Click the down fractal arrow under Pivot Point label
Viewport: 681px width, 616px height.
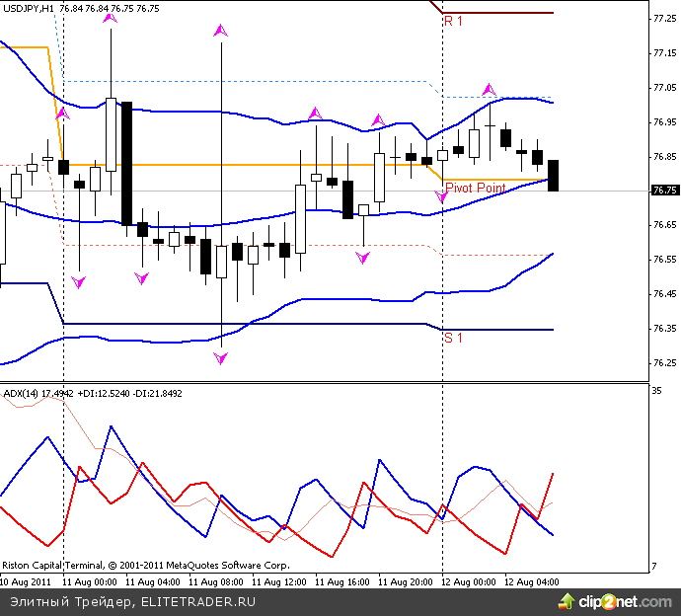(x=441, y=197)
